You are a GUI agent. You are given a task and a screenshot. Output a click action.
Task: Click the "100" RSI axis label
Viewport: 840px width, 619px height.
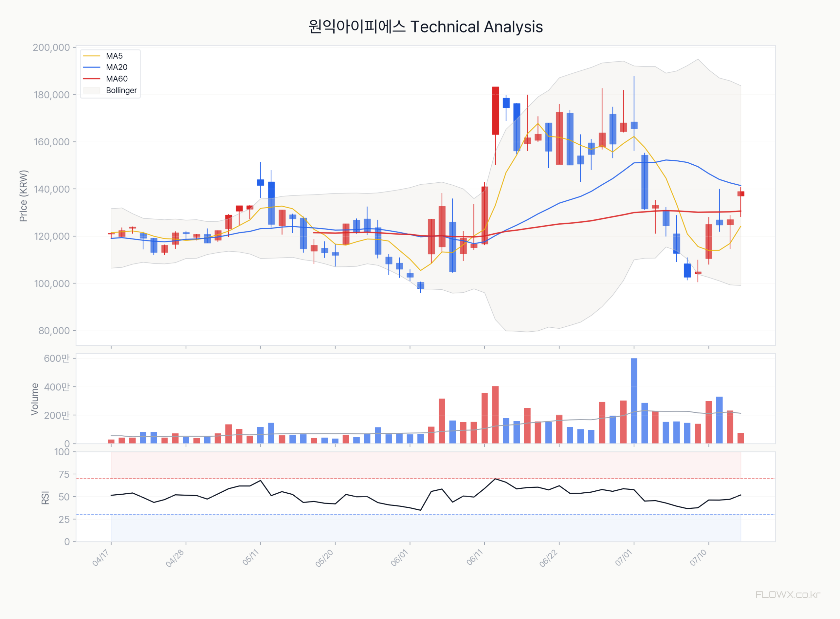62,452
